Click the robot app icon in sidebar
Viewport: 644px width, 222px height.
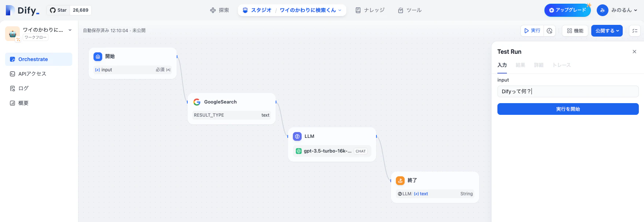[x=12, y=34]
